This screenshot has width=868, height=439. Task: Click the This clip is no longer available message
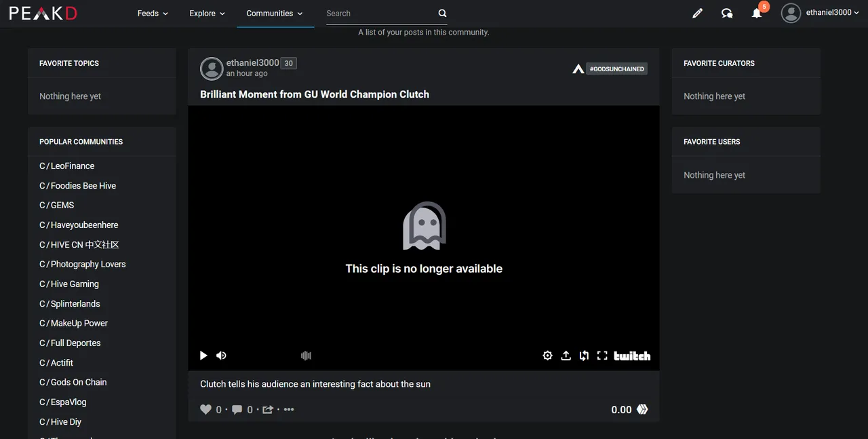pos(424,269)
